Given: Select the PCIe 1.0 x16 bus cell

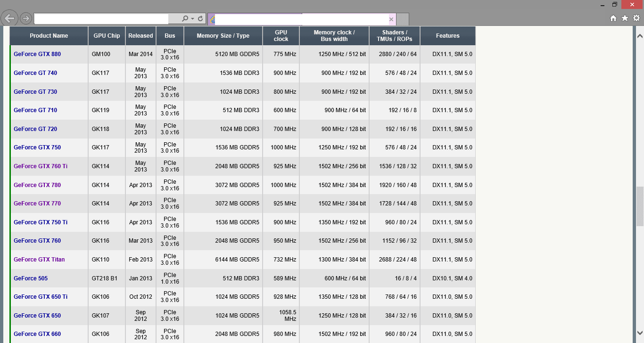Looking at the screenshot, I should tap(170, 278).
